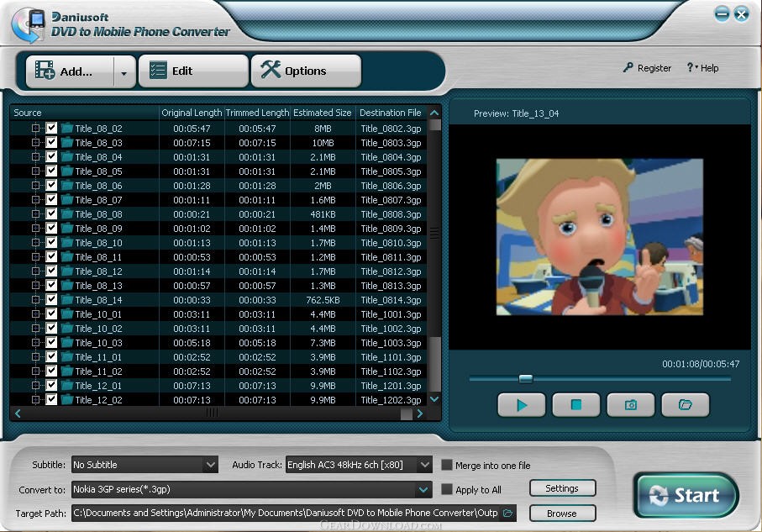This screenshot has height=532, width=762.
Task: Click the Register key icon
Action: click(628, 67)
